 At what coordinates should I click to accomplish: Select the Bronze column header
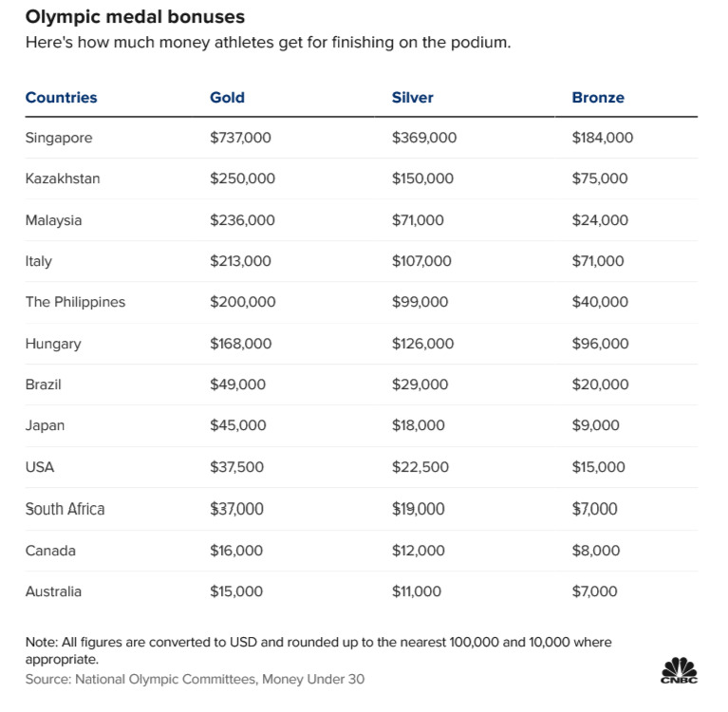point(598,97)
